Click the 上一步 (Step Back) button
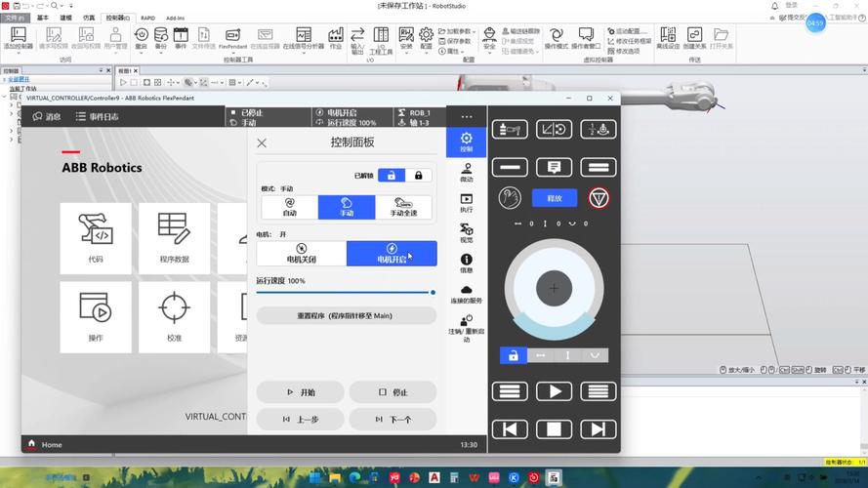The image size is (868, 488). [x=300, y=420]
